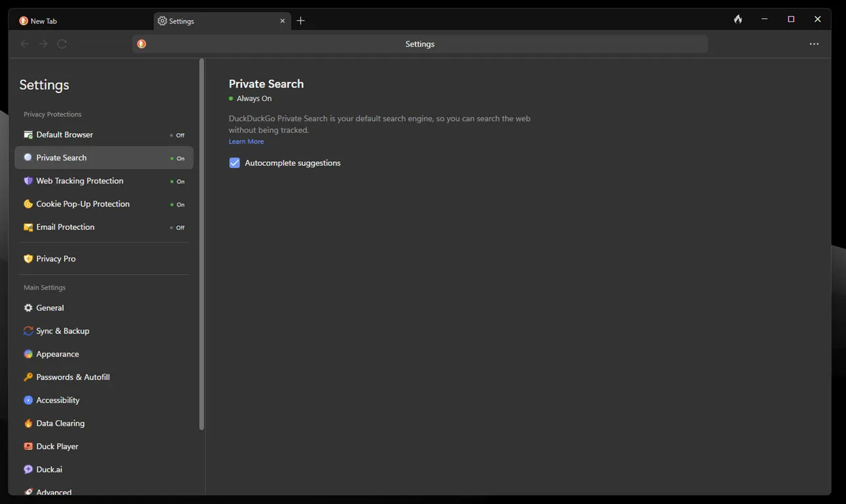Open Duck.ai settings
Image resolution: width=846 pixels, height=504 pixels.
(49, 469)
